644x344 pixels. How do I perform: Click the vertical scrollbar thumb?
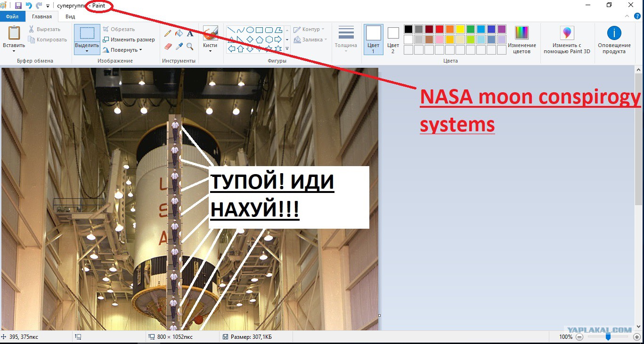coord(639,139)
